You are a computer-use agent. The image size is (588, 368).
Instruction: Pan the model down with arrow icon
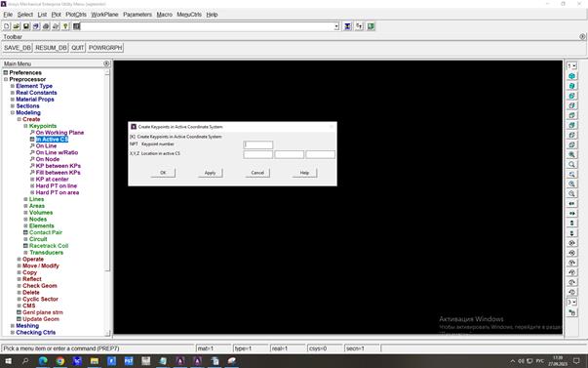point(571,232)
